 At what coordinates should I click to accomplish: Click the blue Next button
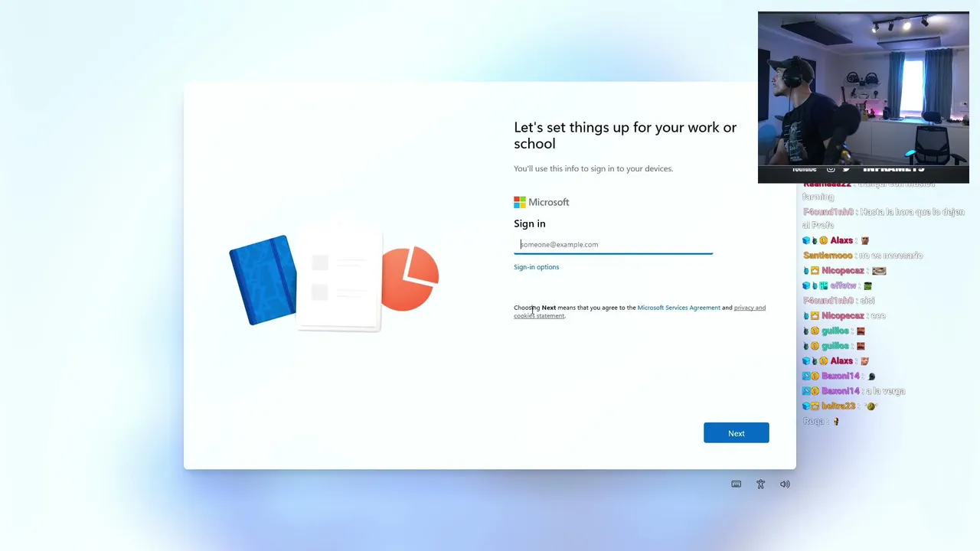click(736, 433)
